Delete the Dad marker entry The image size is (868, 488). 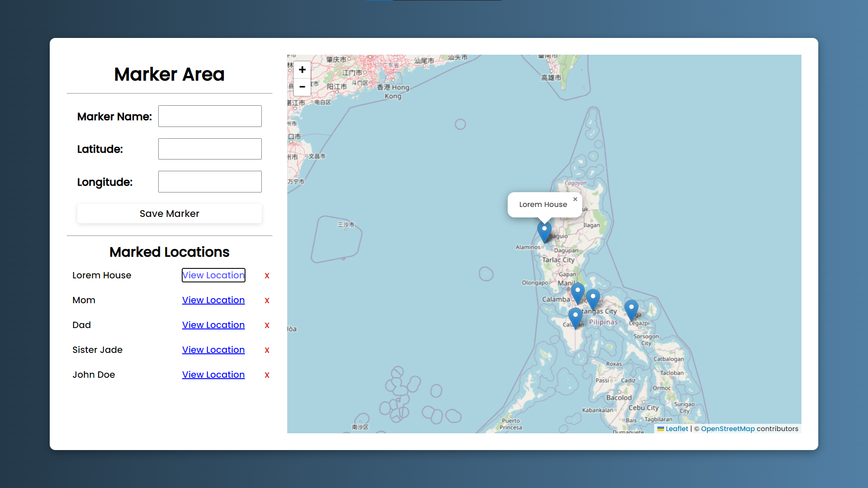pyautogui.click(x=267, y=325)
